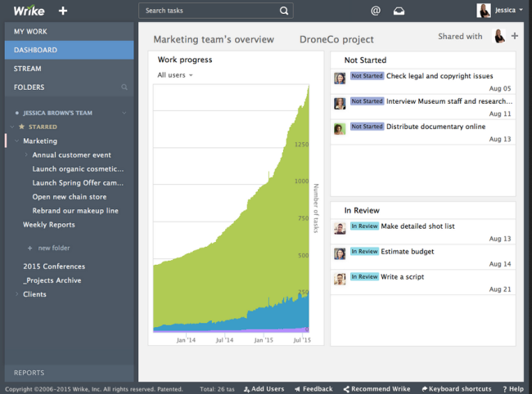Click the star icon beside Starred

point(22,127)
